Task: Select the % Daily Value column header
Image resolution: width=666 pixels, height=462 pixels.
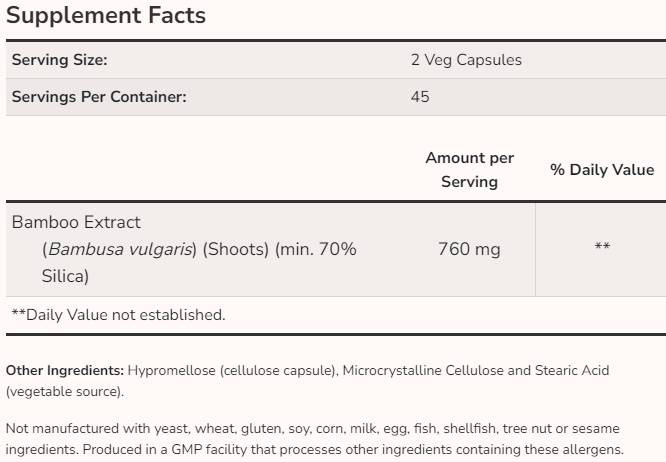Action: pos(602,170)
